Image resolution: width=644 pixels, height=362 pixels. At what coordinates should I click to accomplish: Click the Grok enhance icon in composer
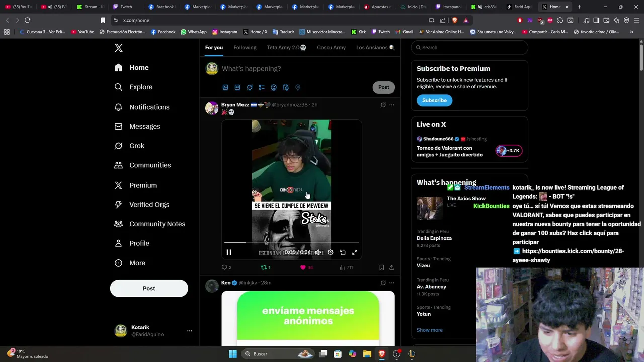tap(250, 87)
